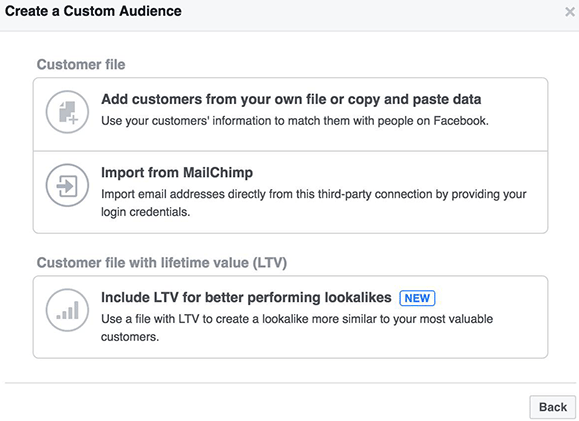Click the "Import email addresses directly" description text
579x421 pixels.
(x=314, y=203)
